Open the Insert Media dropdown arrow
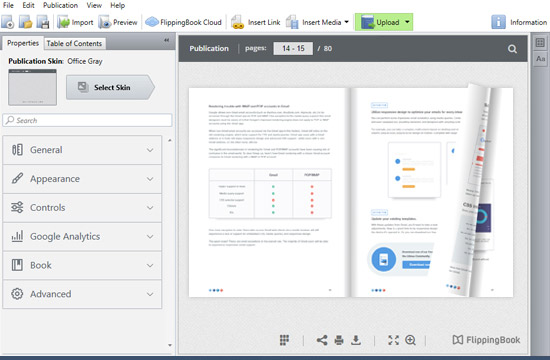The width and height of the screenshot is (550, 360). pos(347,22)
